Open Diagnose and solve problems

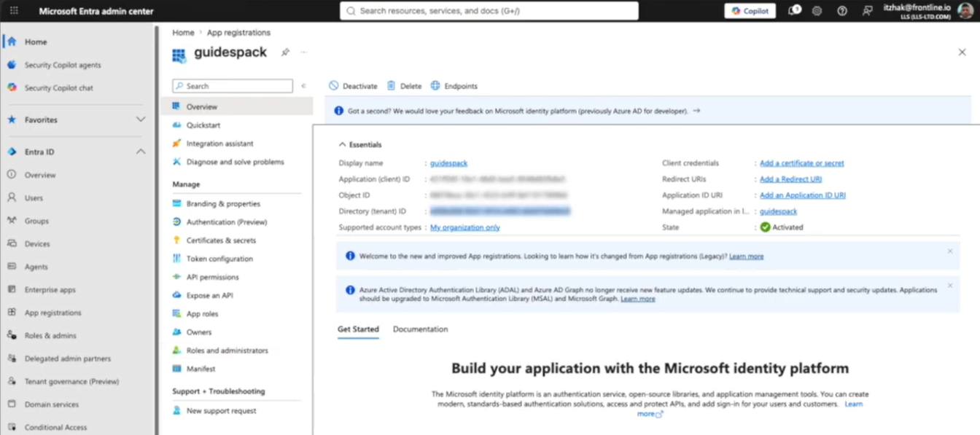(235, 162)
